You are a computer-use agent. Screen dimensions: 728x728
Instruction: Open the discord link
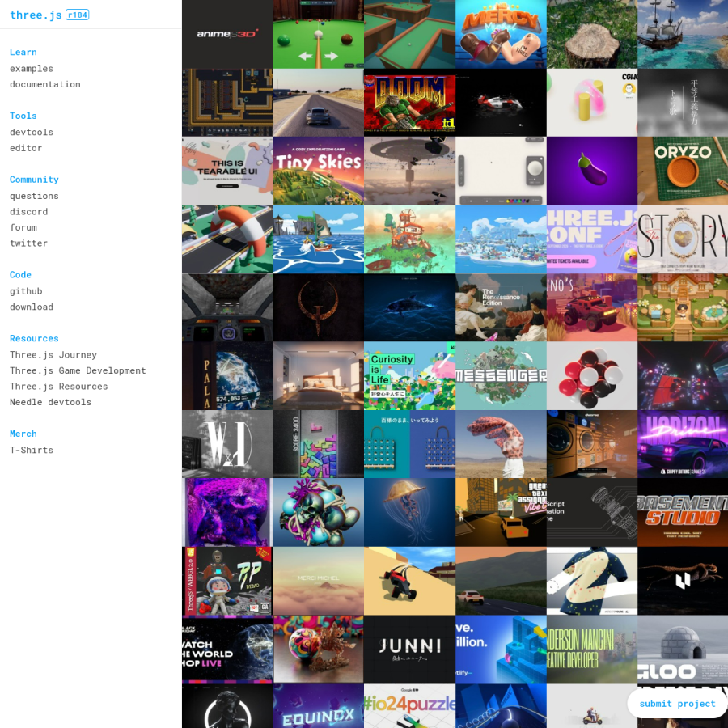point(29,211)
